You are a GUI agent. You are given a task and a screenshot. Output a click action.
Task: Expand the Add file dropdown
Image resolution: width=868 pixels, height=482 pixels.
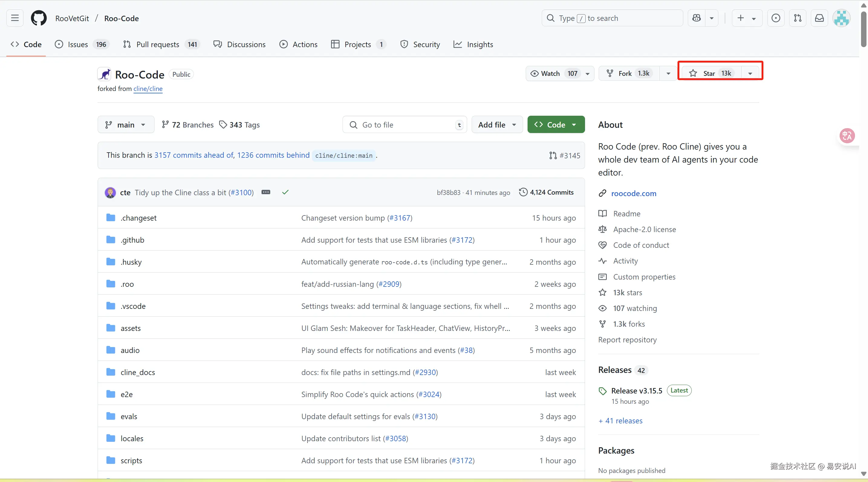[497, 125]
